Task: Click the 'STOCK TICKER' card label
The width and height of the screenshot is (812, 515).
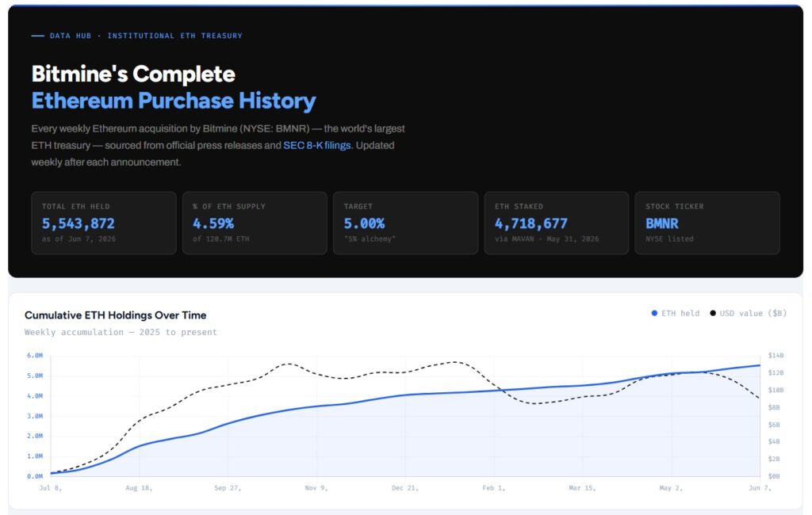Action: coord(674,207)
